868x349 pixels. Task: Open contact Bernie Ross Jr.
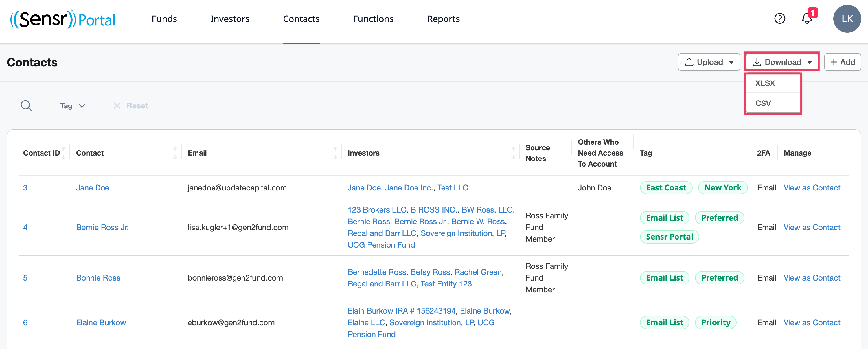[x=102, y=227]
